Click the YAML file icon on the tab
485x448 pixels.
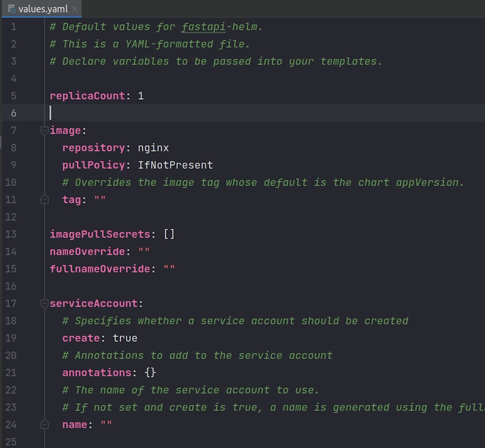[x=12, y=9]
